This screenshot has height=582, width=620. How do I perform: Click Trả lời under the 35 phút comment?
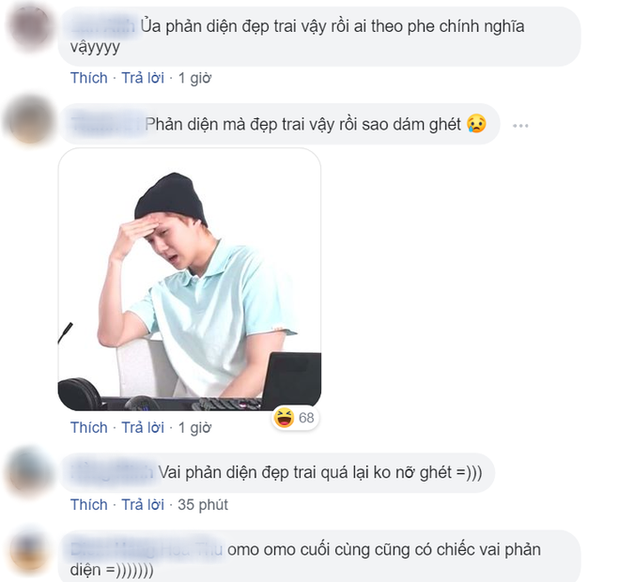click(x=143, y=505)
